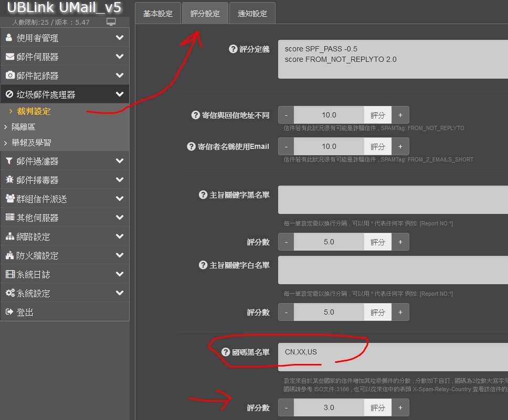This screenshot has height=420, width=508.
Task: Expand the 郵件過濾器 section chevron
Action: (120, 161)
